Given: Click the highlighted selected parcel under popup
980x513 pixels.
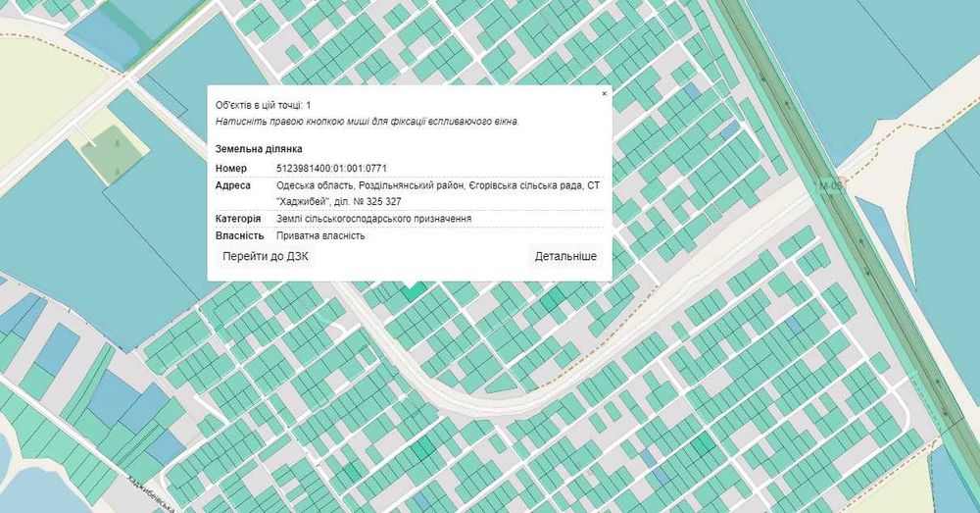Looking at the screenshot, I should pyautogui.click(x=409, y=291).
